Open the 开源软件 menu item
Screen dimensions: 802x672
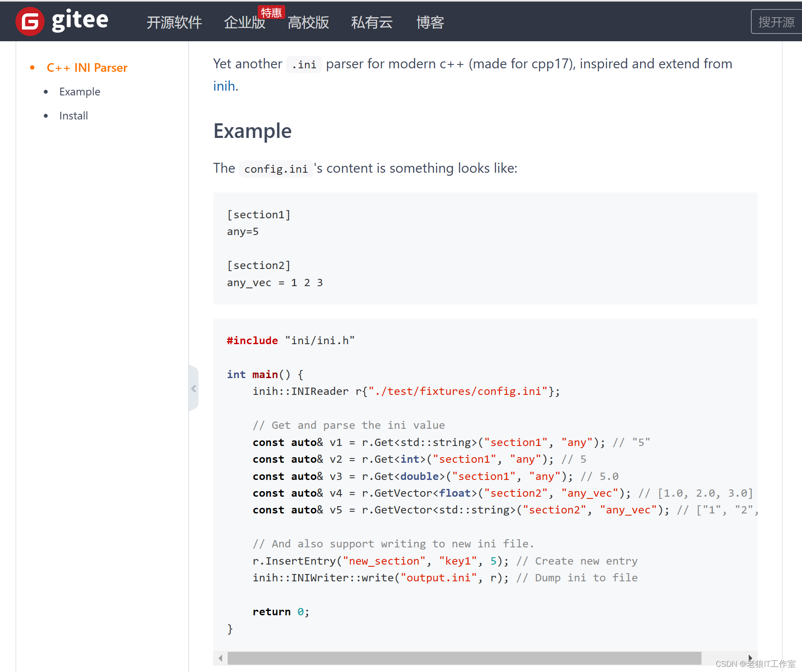tap(174, 22)
